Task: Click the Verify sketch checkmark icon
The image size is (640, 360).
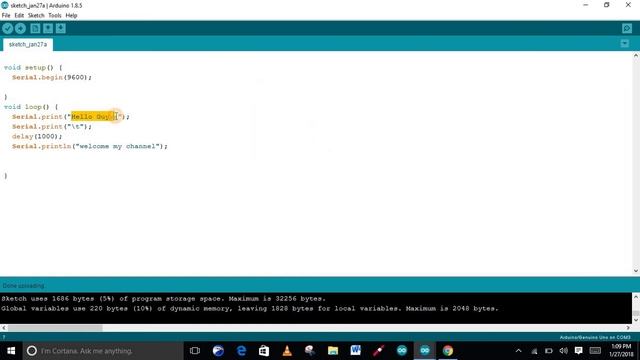Action: tap(7, 29)
